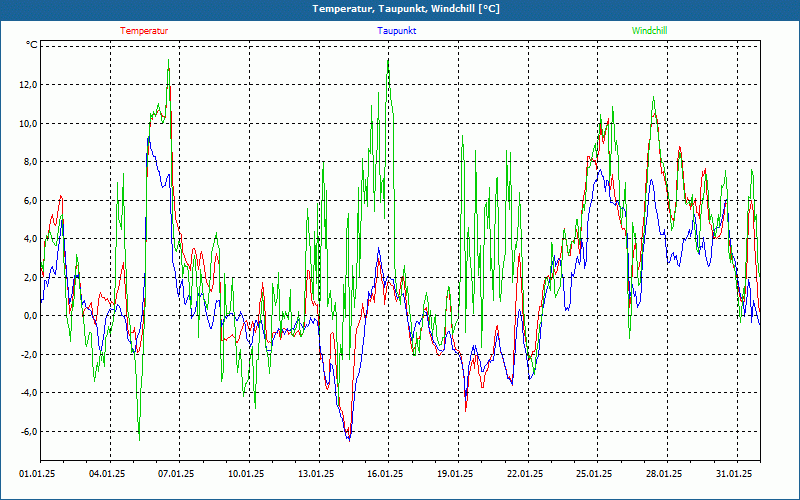Click the 0,0 y-axis value

(31, 316)
